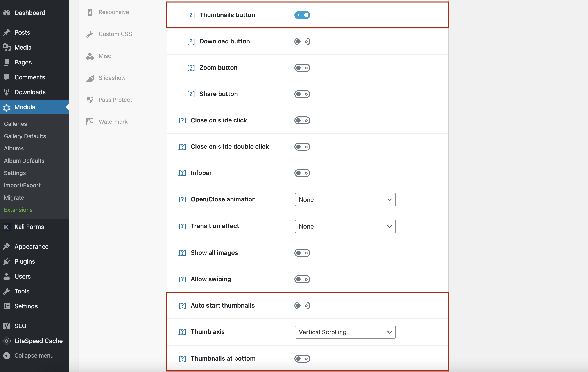Click the Watermark settings icon

coord(90,121)
